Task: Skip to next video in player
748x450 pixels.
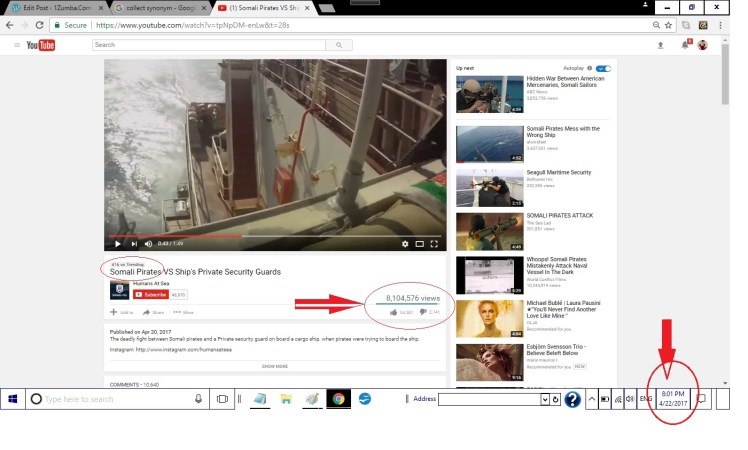Action: pyautogui.click(x=133, y=243)
